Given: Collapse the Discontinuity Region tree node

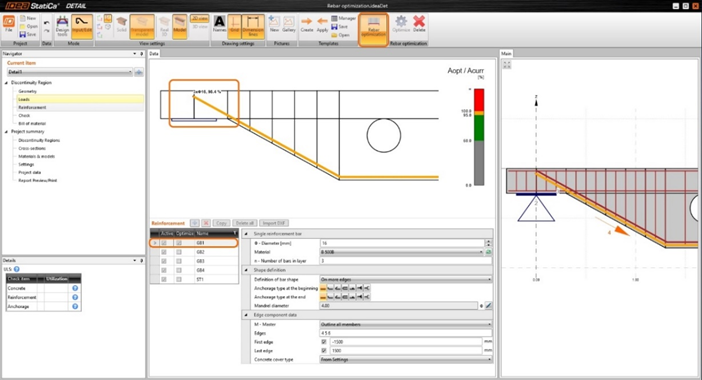Looking at the screenshot, I should tap(6, 83).
